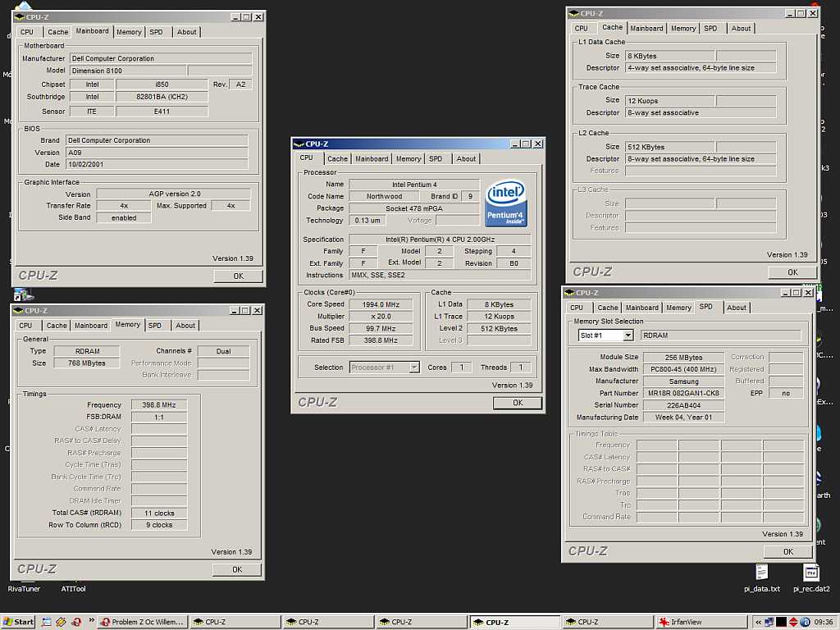Screen dimensions: 840x630
Task: Open Memory tab in the Cache window
Action: point(683,29)
